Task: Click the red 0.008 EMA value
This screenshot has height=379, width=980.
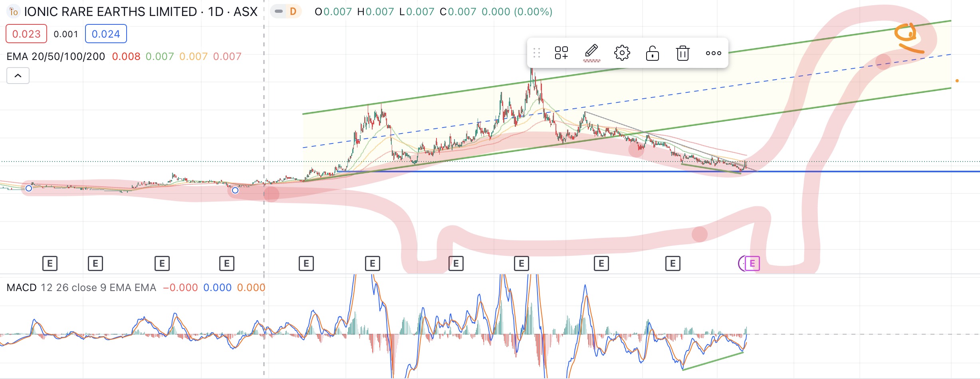Action: [x=126, y=56]
